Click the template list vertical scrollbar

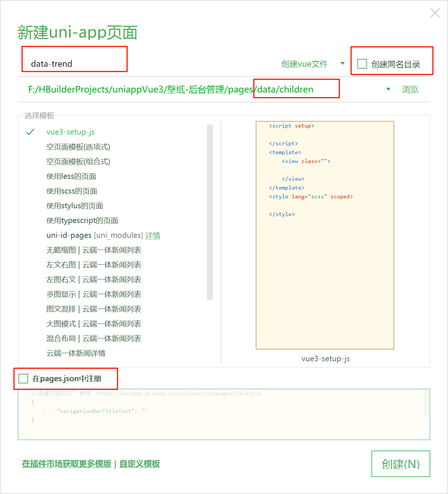click(x=210, y=212)
